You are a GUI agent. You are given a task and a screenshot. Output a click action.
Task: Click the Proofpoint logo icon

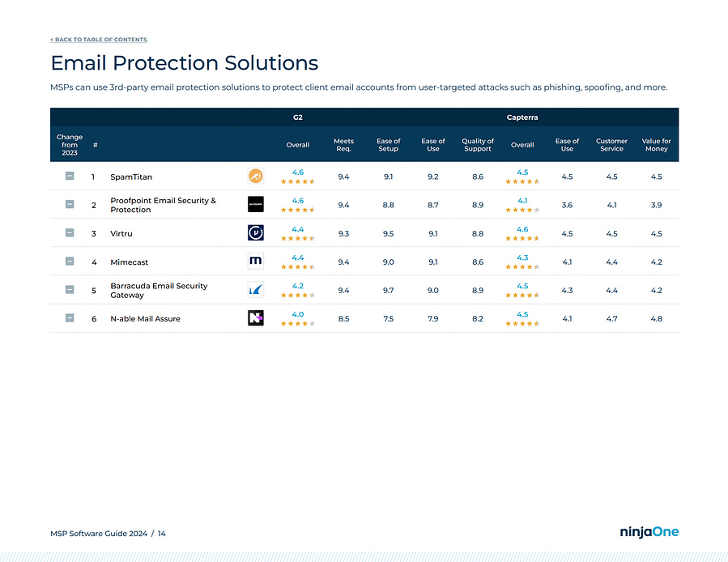coord(255,204)
